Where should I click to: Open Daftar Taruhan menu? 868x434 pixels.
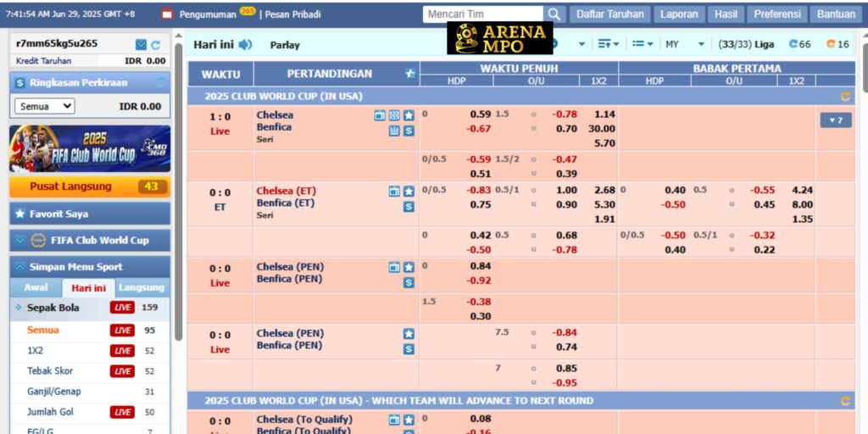coord(610,14)
